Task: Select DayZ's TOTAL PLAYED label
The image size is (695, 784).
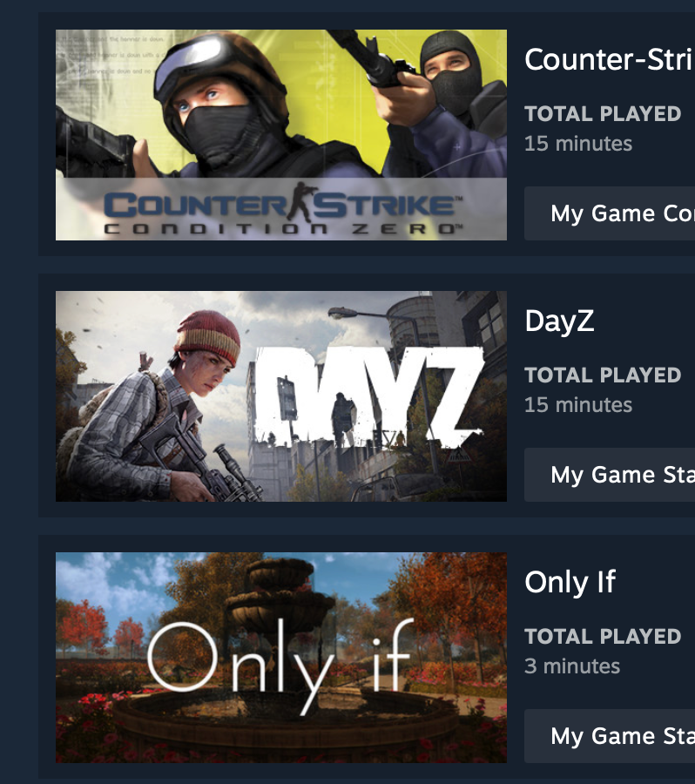Action: pos(603,375)
